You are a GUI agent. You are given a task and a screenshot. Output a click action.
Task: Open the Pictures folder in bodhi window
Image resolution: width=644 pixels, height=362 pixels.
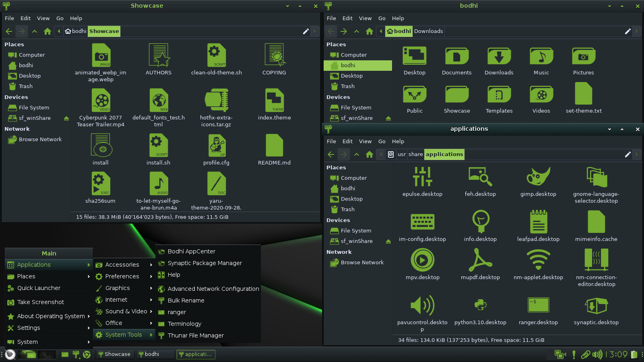tap(584, 56)
